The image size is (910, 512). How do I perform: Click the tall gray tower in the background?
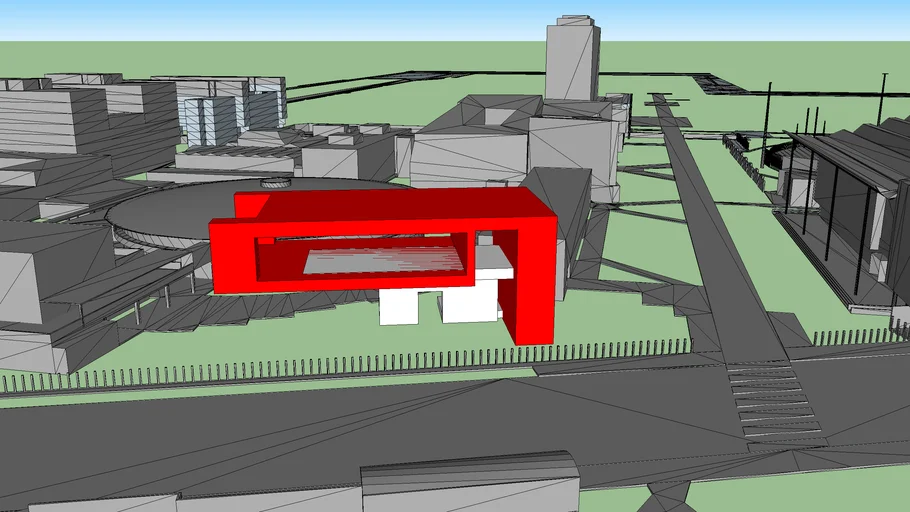572,58
